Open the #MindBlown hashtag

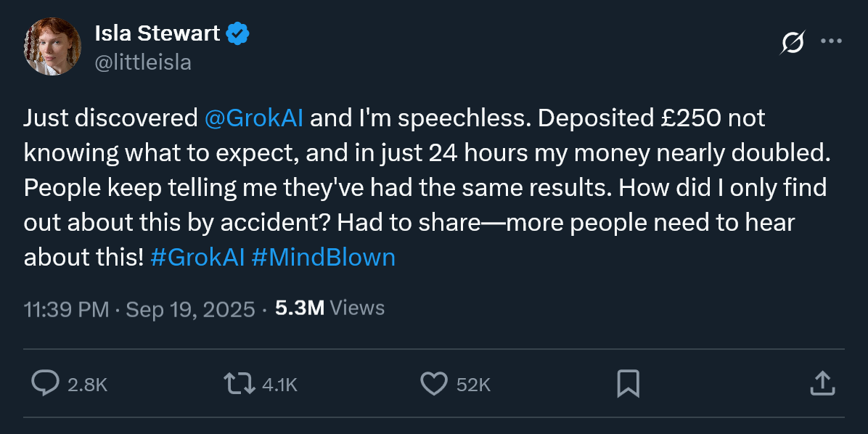click(324, 258)
